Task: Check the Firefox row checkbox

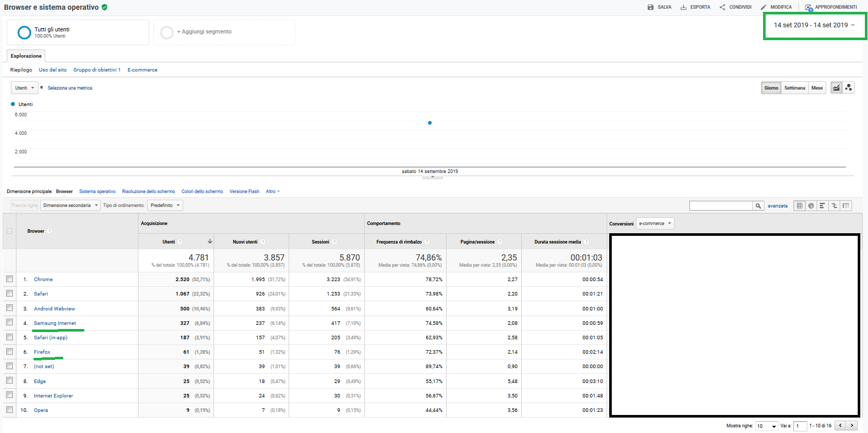Action: click(9, 351)
